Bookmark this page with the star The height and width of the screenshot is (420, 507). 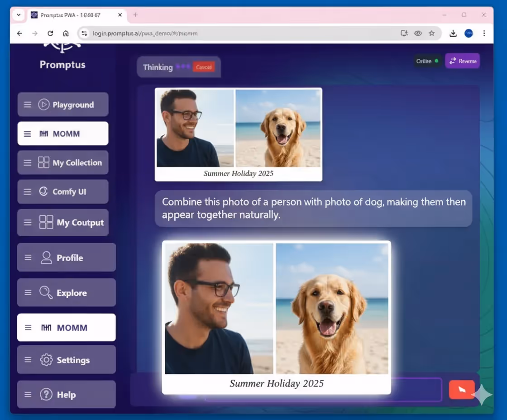point(432,33)
